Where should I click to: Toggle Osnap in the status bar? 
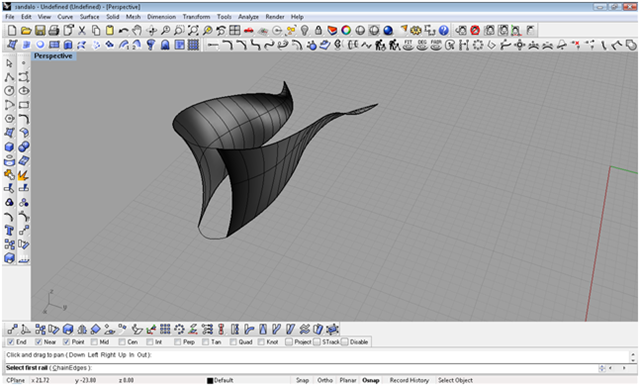pos(371,380)
